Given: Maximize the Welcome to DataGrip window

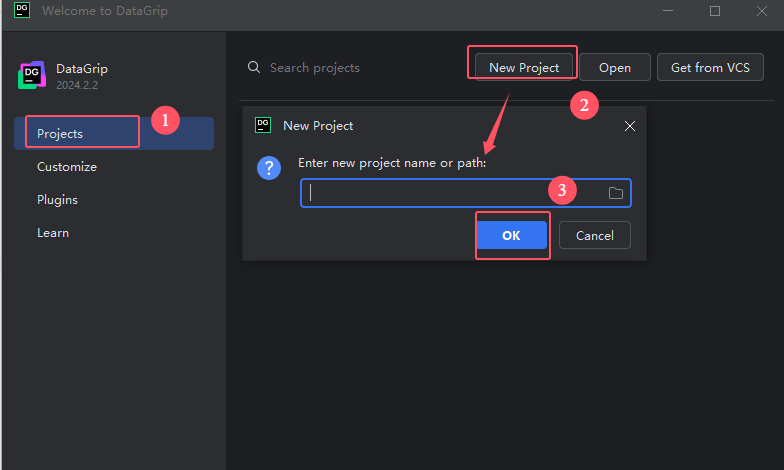Looking at the screenshot, I should [714, 10].
